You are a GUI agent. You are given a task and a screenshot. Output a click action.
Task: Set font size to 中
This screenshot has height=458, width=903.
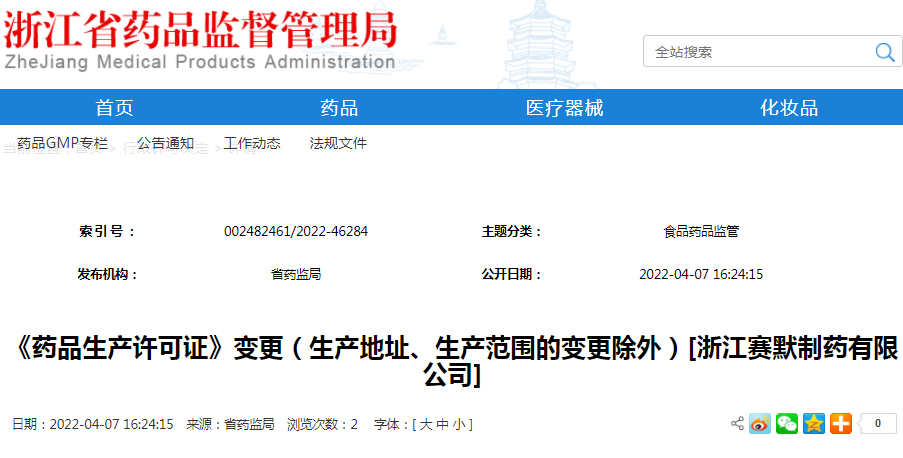click(442, 425)
